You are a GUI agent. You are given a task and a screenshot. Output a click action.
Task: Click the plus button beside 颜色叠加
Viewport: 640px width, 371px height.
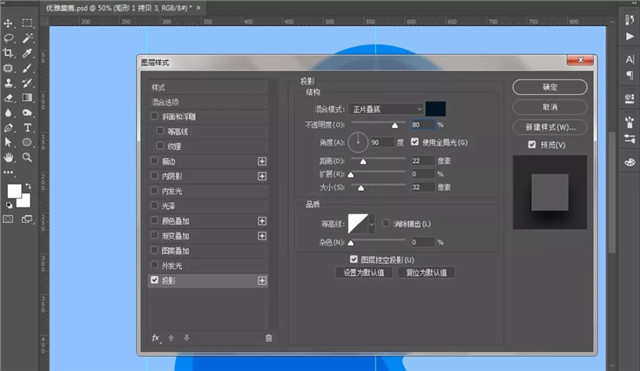(x=262, y=221)
